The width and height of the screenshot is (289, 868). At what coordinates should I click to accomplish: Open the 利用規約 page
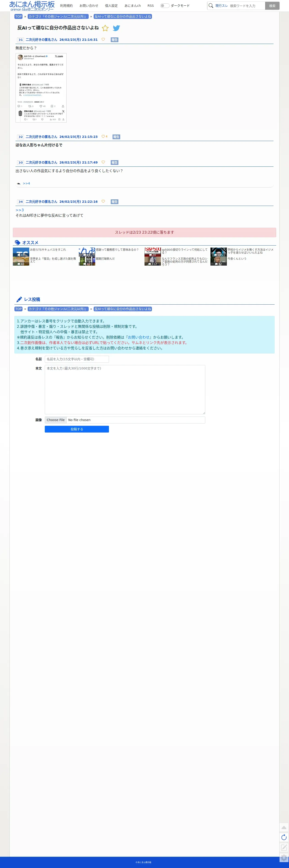coord(66,6)
